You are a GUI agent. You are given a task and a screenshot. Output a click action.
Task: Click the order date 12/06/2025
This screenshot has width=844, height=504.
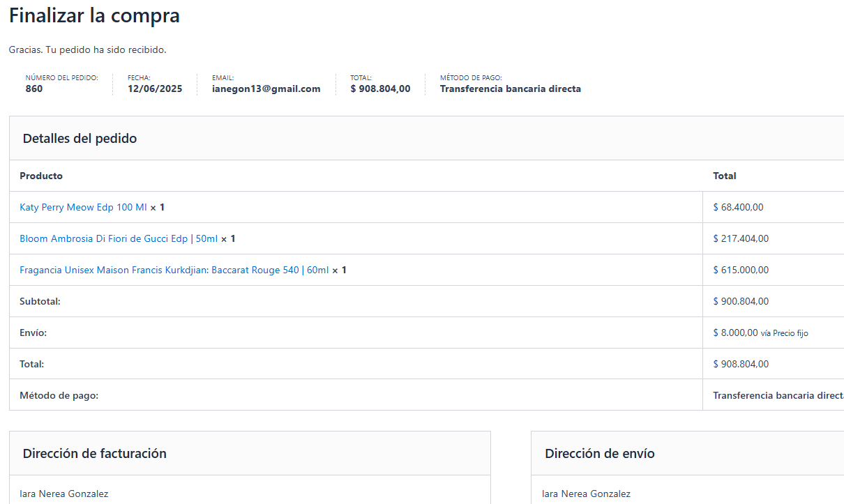155,89
